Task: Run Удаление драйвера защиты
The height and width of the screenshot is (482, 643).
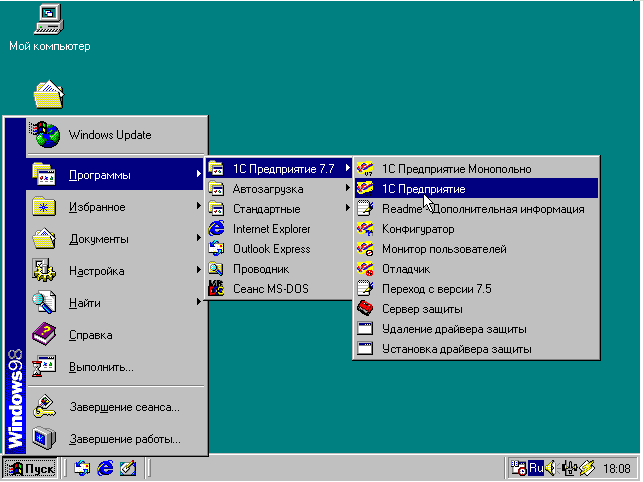Action: [x=477, y=329]
